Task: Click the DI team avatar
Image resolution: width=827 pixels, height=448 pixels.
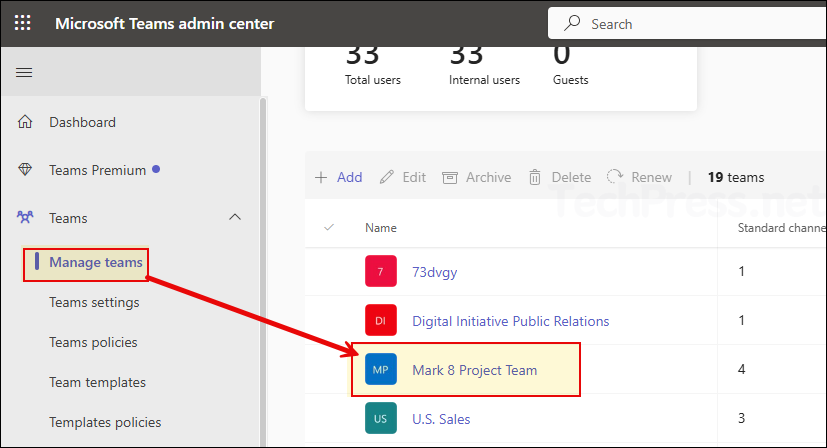Action: (x=381, y=320)
